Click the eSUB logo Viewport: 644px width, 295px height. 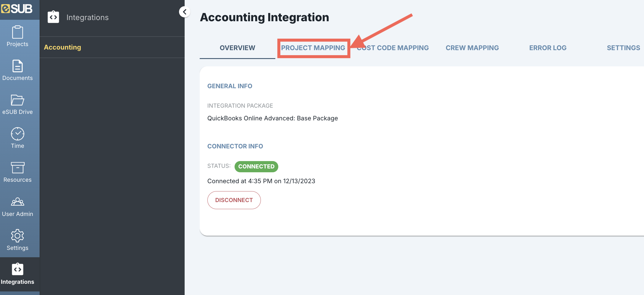(17, 9)
